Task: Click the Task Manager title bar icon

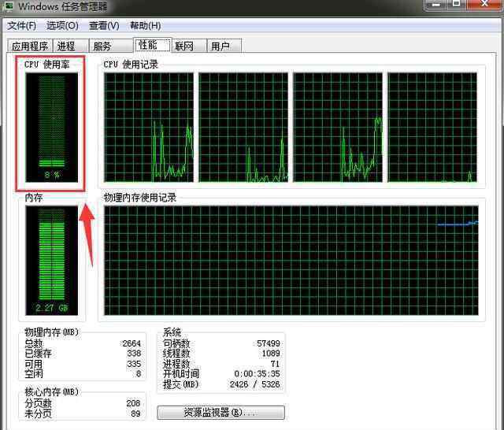Action: (9, 6)
